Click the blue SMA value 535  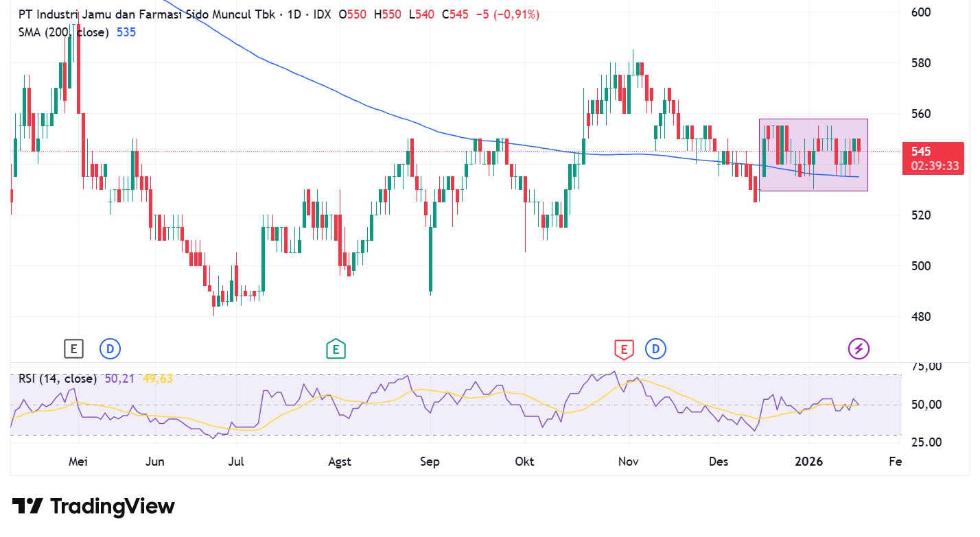126,32
